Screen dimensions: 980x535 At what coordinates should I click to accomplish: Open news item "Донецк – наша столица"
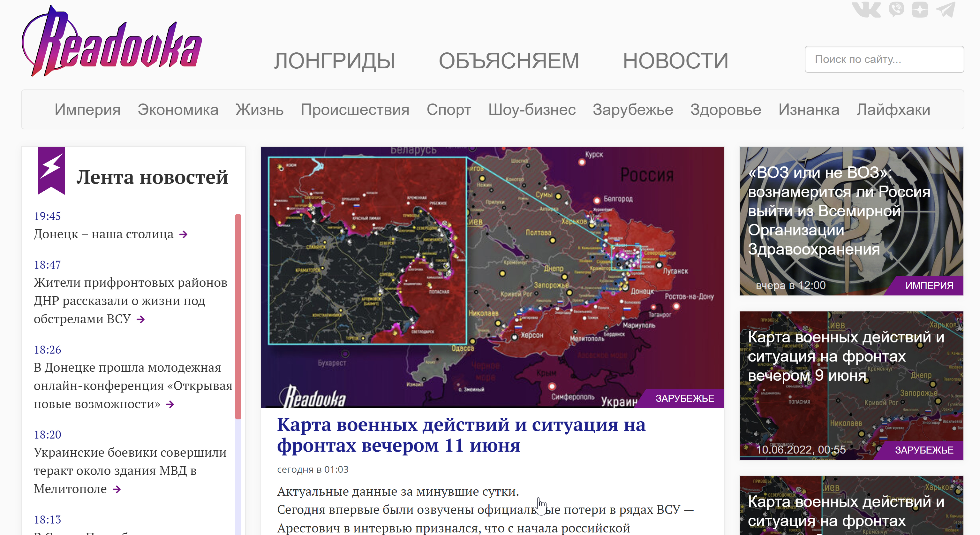103,234
